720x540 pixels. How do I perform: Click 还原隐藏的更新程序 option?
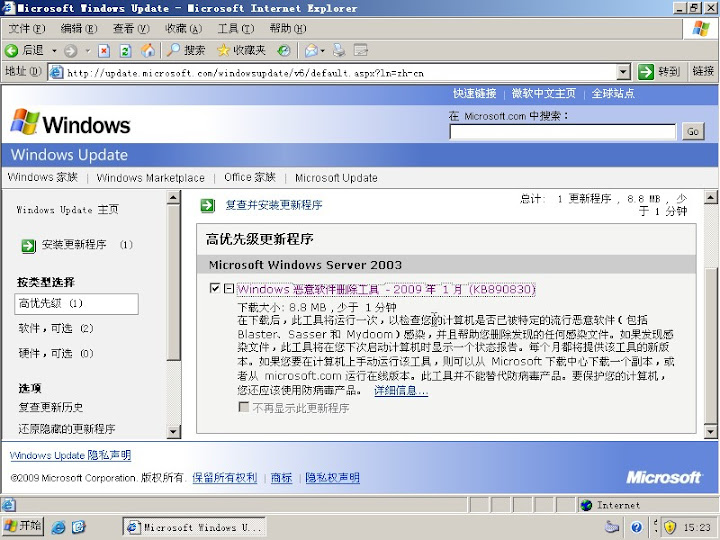point(67,429)
